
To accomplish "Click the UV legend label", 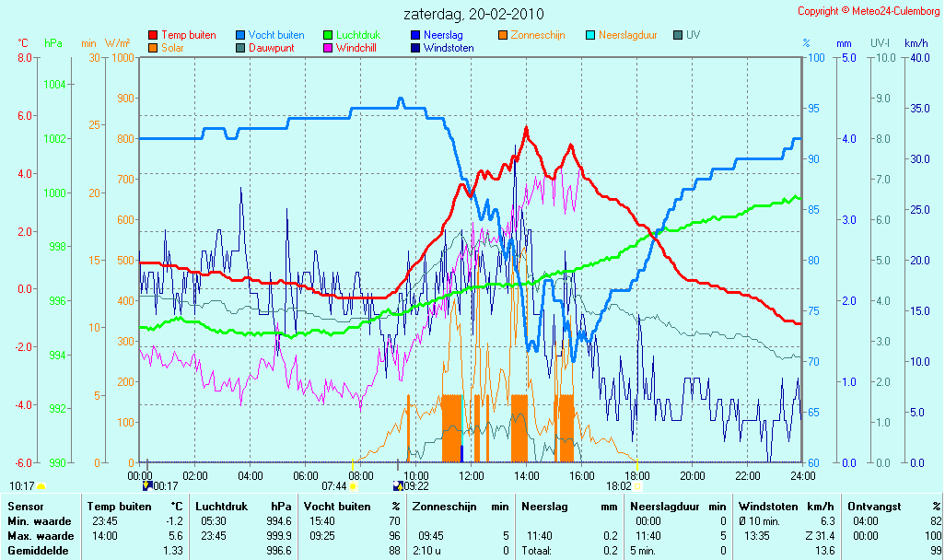I will (x=693, y=36).
